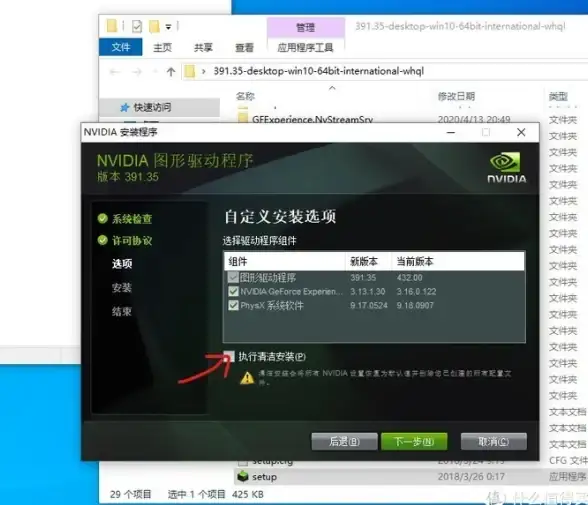Click the 当前版本 column header

tap(458, 261)
